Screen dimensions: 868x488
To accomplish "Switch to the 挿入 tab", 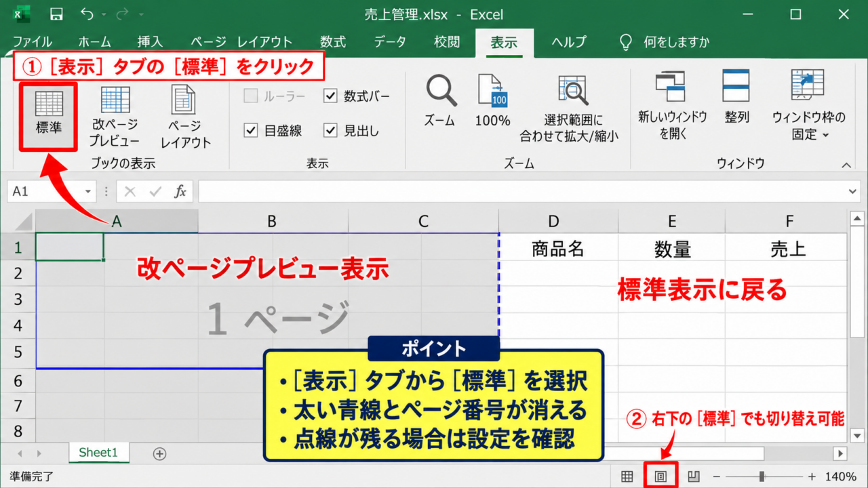I will click(x=150, y=42).
